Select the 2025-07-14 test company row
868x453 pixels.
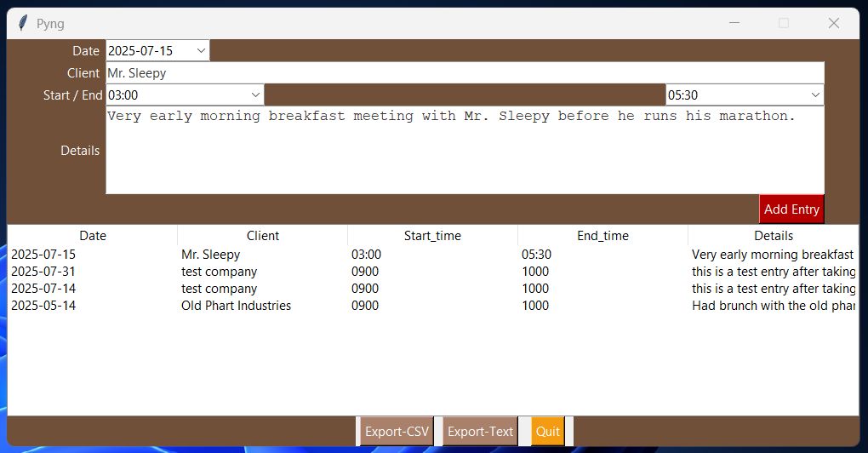[x=219, y=289]
